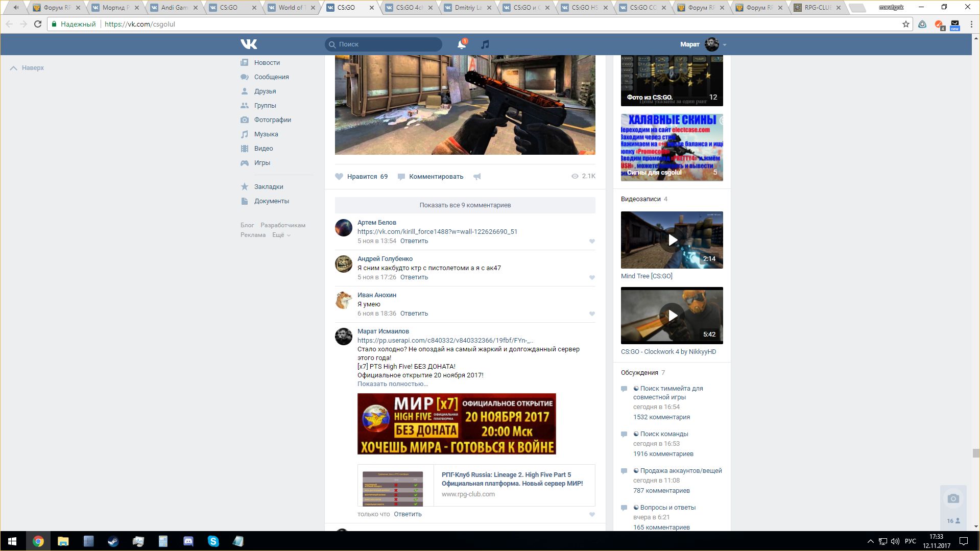Like Иван Анохин's comment
980x551 pixels.
tap(592, 314)
